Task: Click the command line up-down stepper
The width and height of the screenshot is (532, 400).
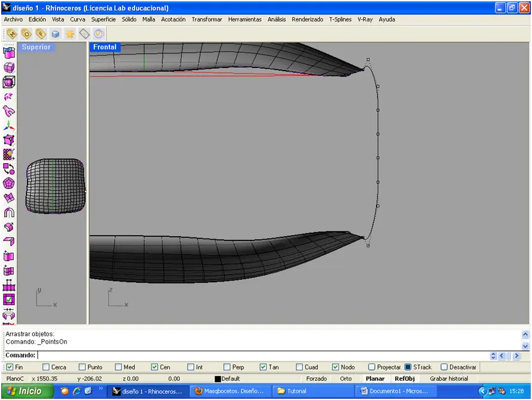Action: (x=493, y=356)
